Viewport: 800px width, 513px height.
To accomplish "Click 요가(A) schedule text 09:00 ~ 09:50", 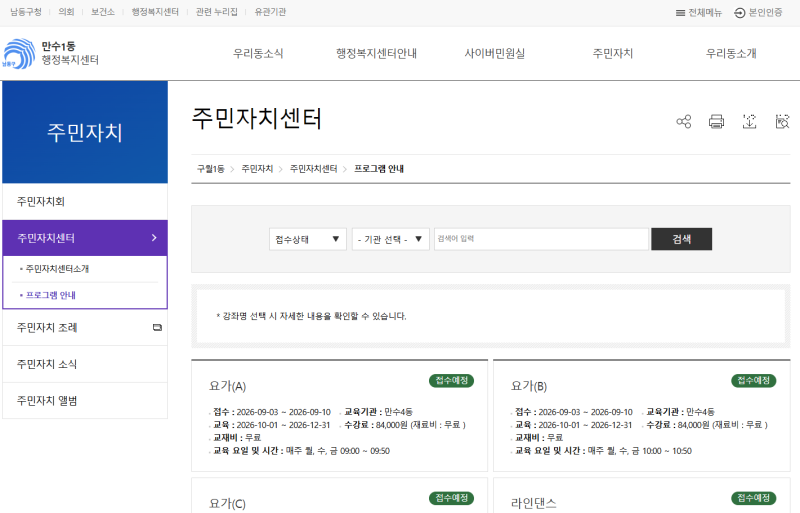I will 365,451.
